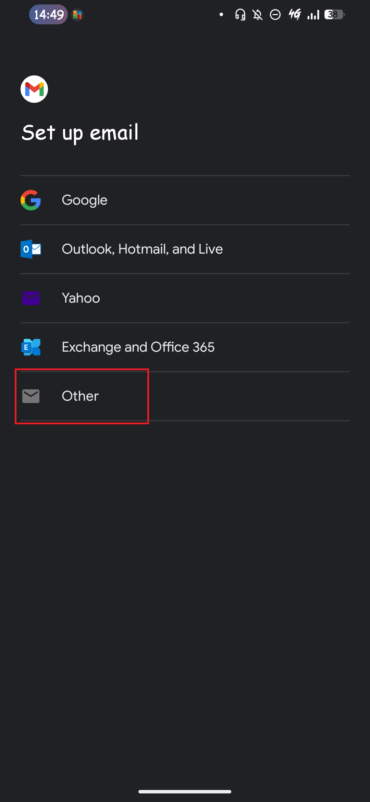Tap the gray envelope Other icon
This screenshot has width=370, height=802.
(31, 396)
